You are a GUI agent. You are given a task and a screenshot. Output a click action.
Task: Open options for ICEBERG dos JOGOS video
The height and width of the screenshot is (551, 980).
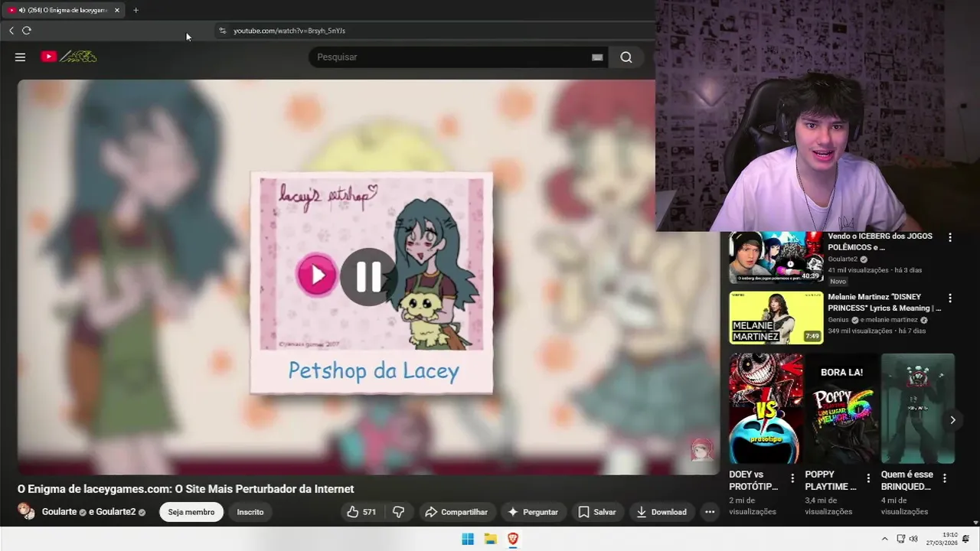click(950, 238)
